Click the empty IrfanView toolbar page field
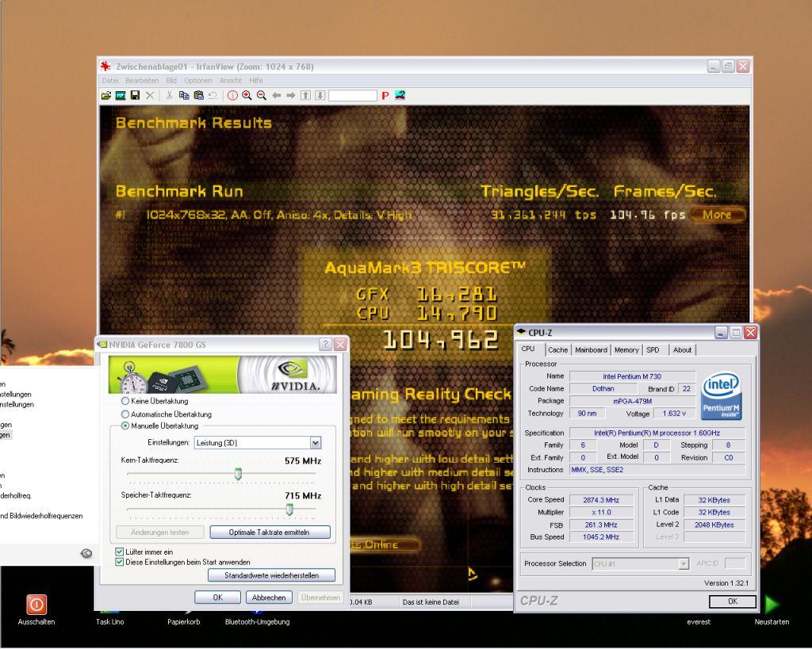This screenshot has height=649, width=812. [x=353, y=96]
